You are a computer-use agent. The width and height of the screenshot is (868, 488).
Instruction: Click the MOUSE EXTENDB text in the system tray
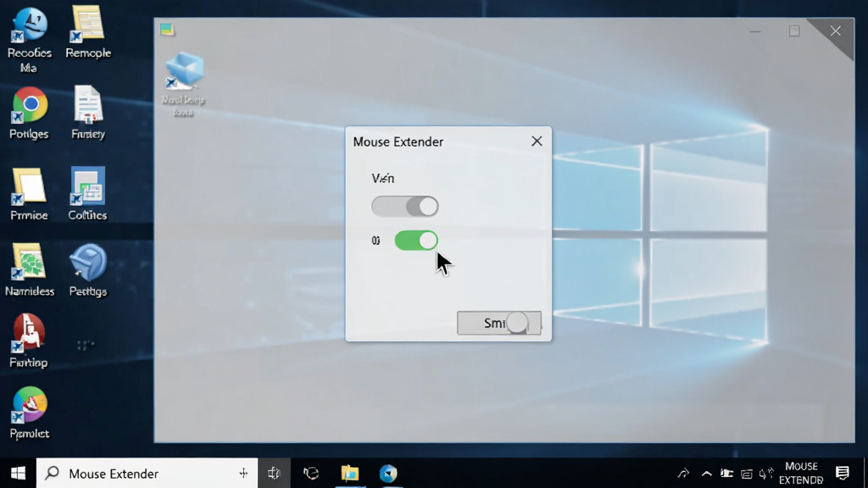[x=801, y=473]
